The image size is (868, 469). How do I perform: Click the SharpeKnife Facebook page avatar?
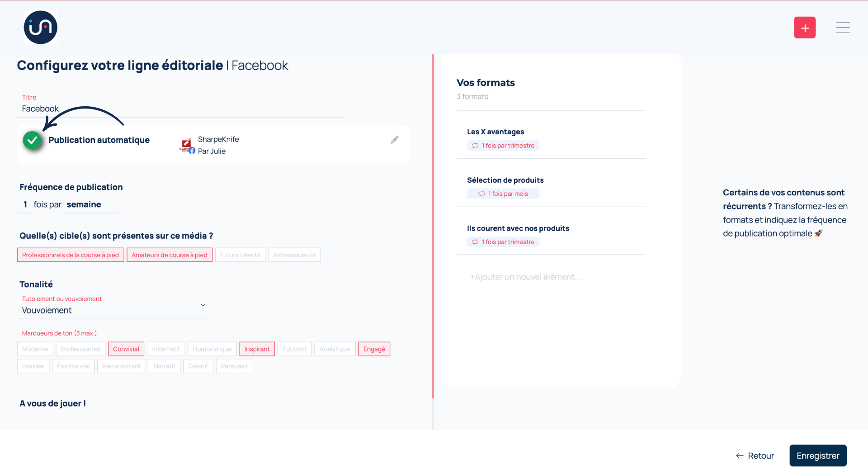coord(187,146)
